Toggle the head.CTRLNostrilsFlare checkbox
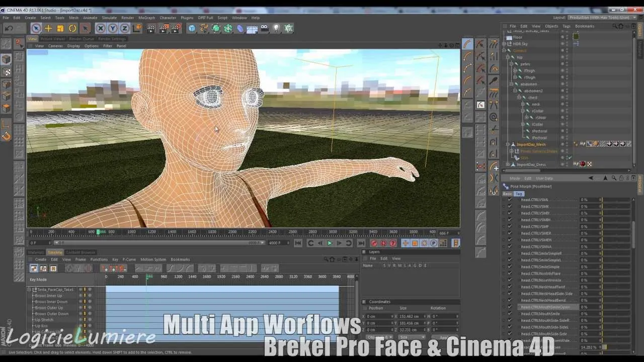 click(x=510, y=274)
